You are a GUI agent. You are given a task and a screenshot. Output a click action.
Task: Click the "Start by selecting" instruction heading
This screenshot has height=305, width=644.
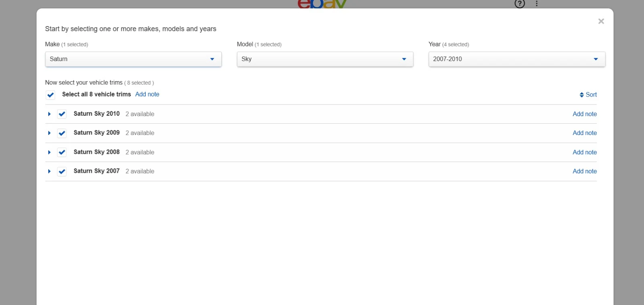[x=131, y=29]
